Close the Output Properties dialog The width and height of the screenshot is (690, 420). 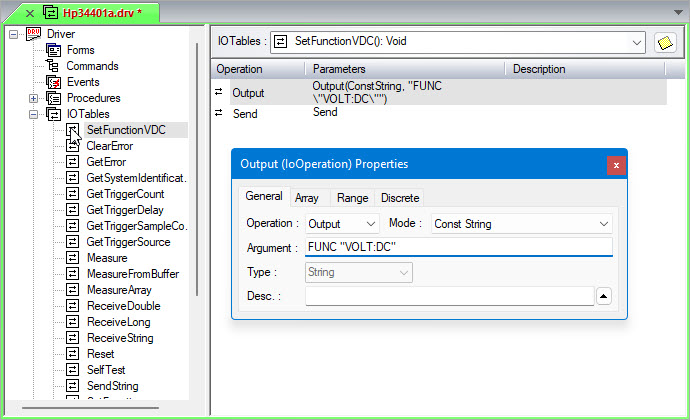click(616, 164)
